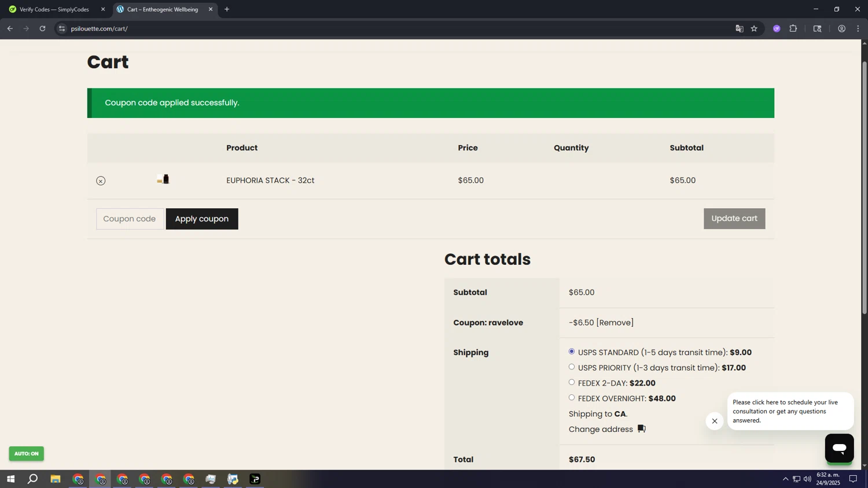
Task: Bookmark this page with star icon
Action: (x=754, y=28)
